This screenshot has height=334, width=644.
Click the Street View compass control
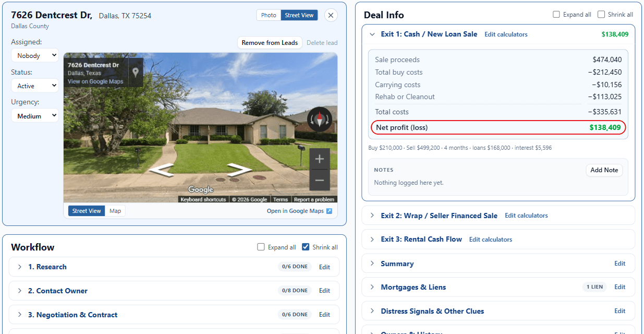320,119
